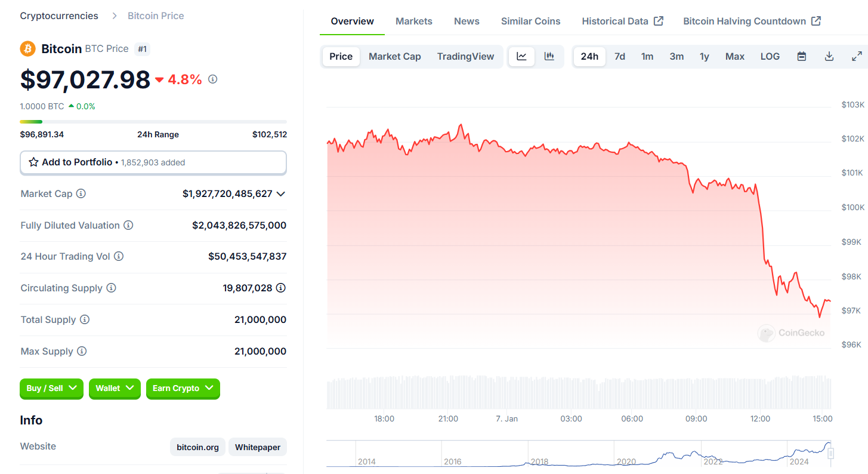This screenshot has width=868, height=474.
Task: Show Circulating Supply info icon next to label
Action: point(111,288)
